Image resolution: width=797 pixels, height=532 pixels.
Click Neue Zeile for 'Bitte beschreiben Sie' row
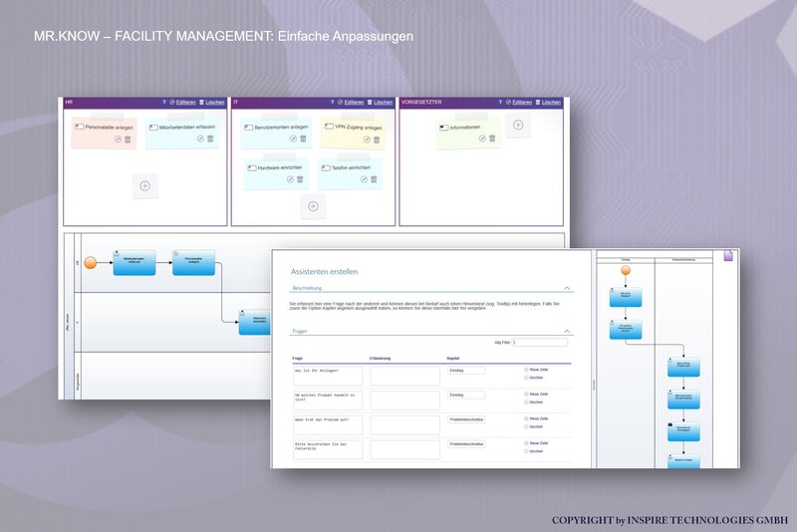click(536, 443)
